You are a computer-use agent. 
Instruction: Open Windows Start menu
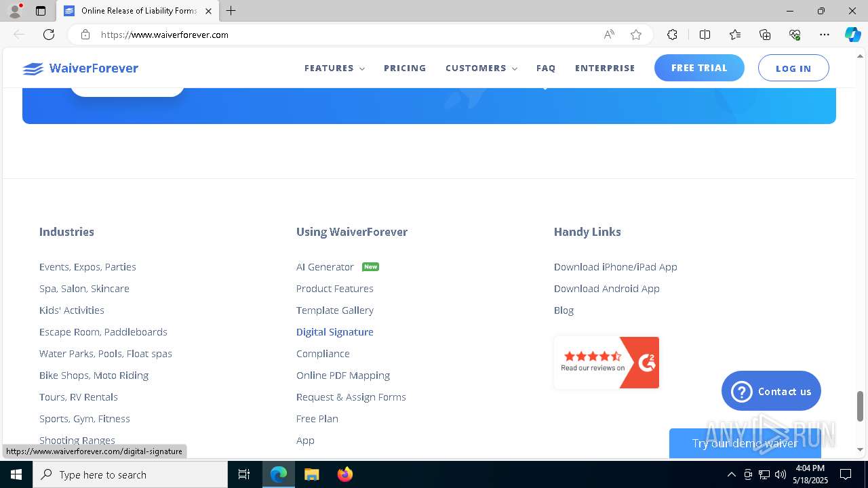[x=16, y=474]
